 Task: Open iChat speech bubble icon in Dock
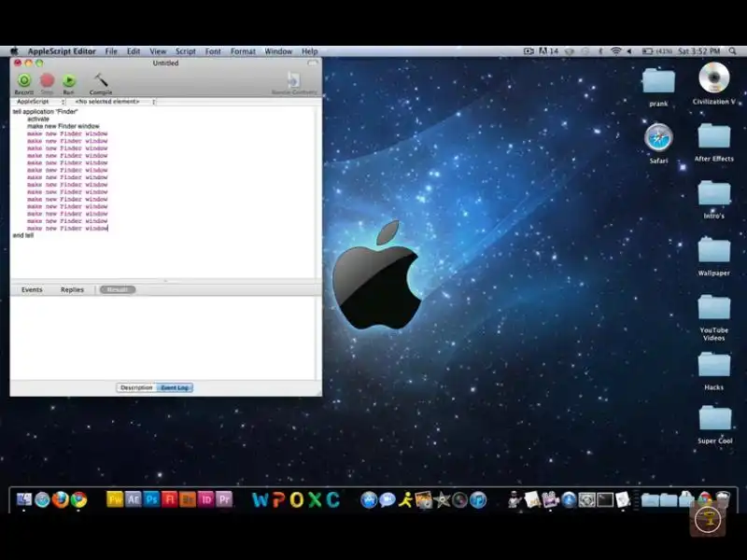point(388,499)
